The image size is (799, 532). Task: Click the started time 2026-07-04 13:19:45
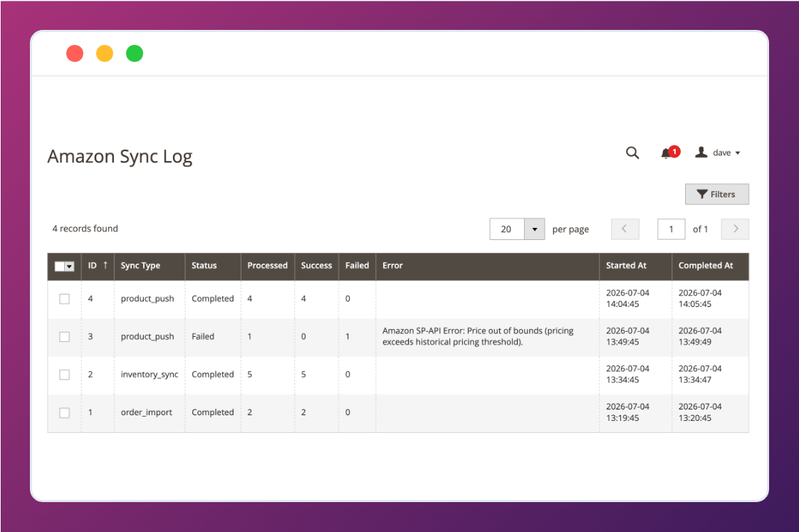pyautogui.click(x=628, y=412)
